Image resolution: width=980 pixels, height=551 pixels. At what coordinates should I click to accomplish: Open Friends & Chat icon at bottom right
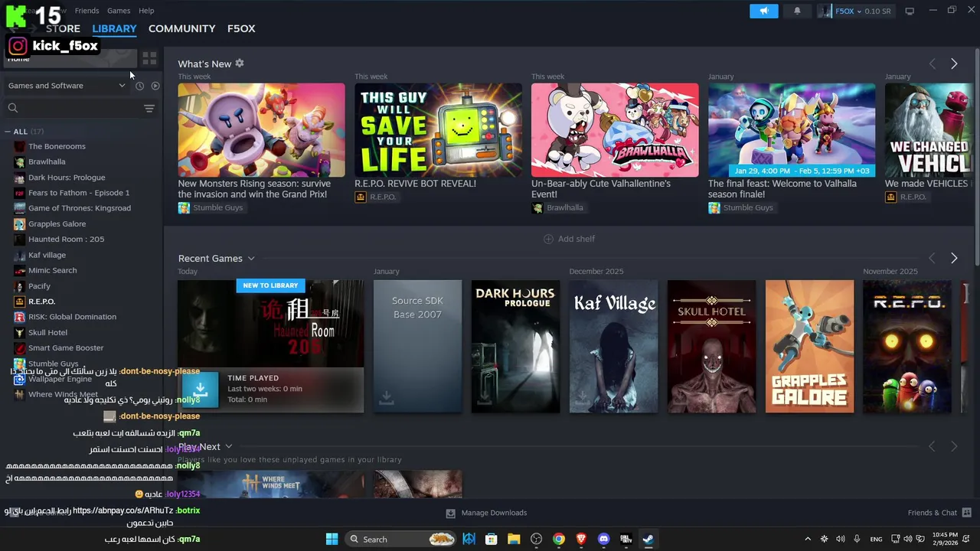(966, 513)
